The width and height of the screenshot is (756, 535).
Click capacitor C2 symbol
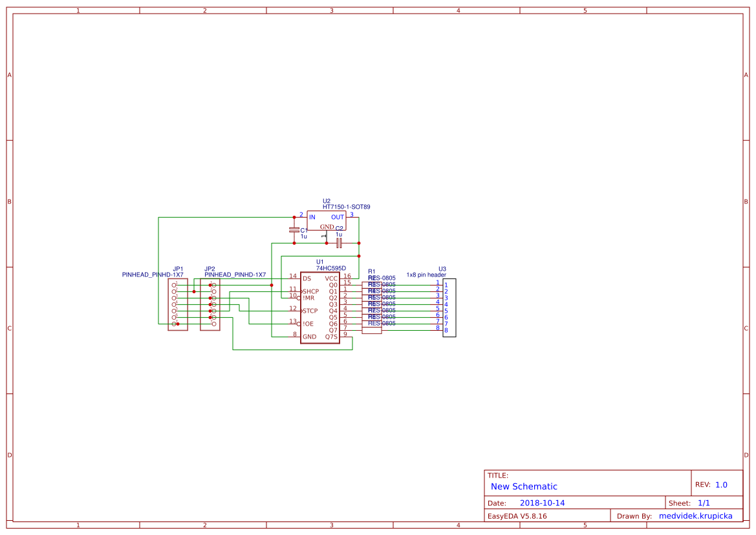click(339, 244)
